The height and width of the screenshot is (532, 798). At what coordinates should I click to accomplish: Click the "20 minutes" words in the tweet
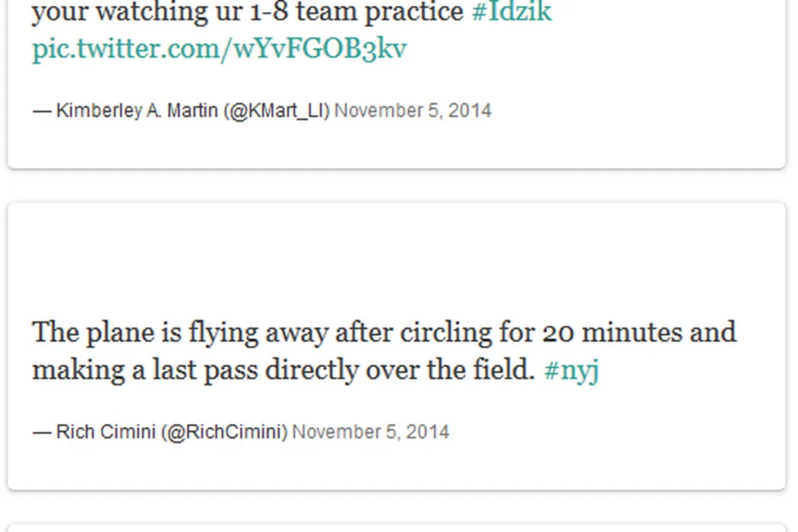[600, 333]
